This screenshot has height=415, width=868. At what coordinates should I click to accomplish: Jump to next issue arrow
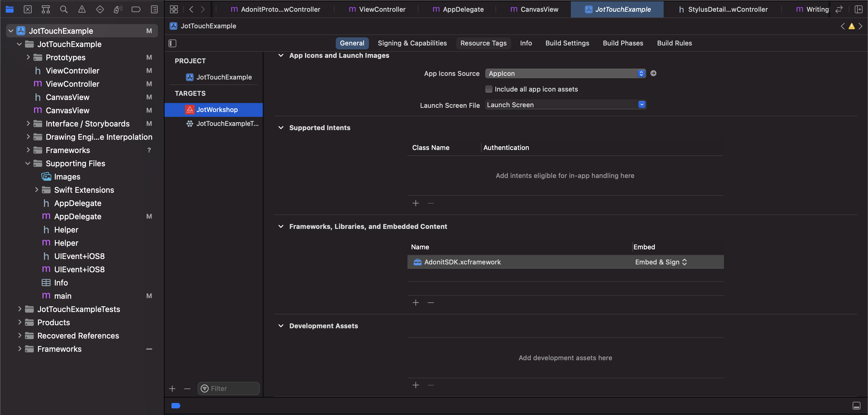point(860,26)
